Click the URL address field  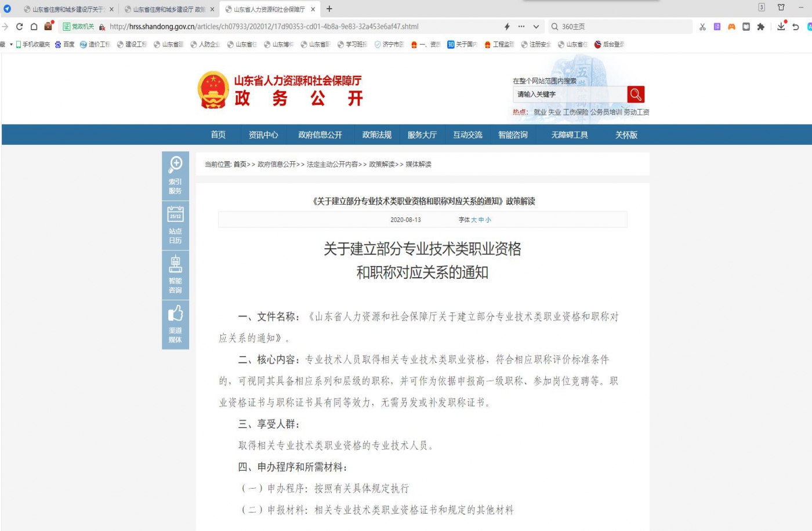[x=264, y=27]
